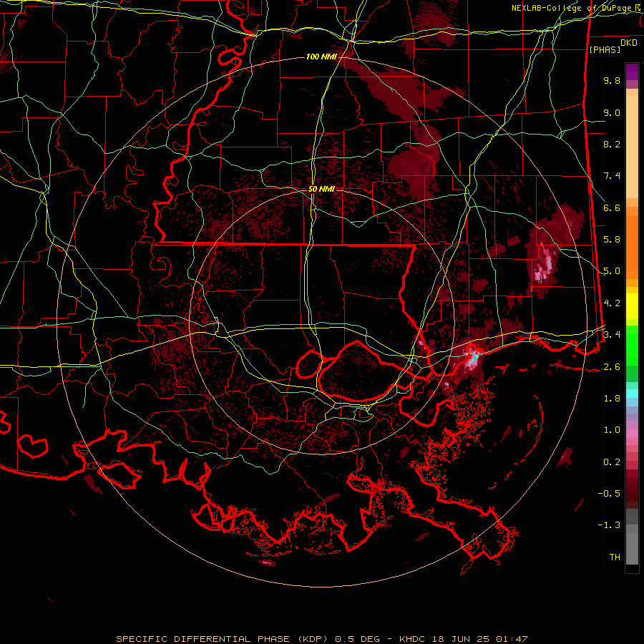Select the 9.8 value on the color scale
The width and height of the screenshot is (644, 644).
point(612,80)
